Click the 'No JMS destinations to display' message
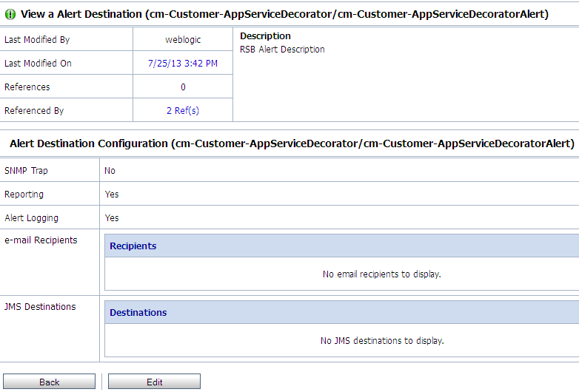The width and height of the screenshot is (579, 392). click(x=381, y=341)
